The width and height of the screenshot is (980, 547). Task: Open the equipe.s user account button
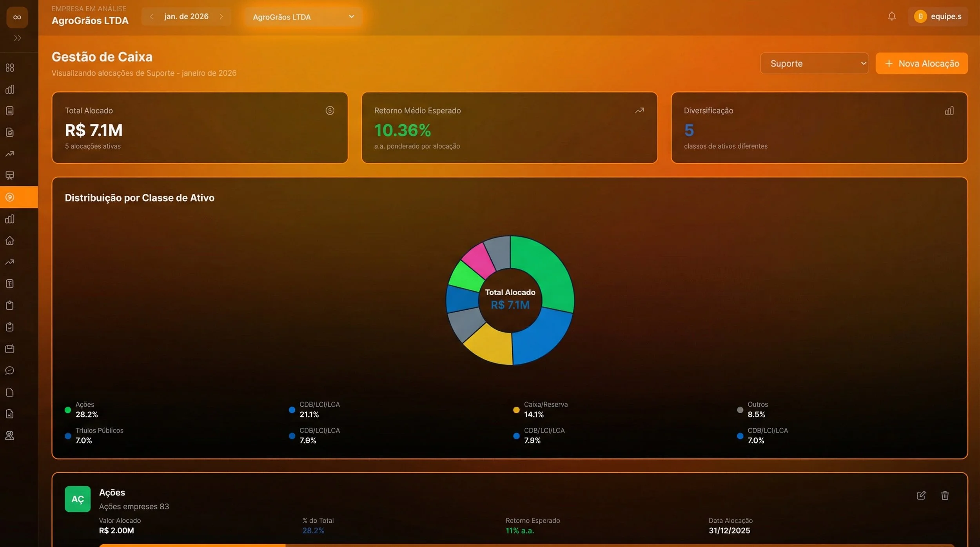pos(938,16)
